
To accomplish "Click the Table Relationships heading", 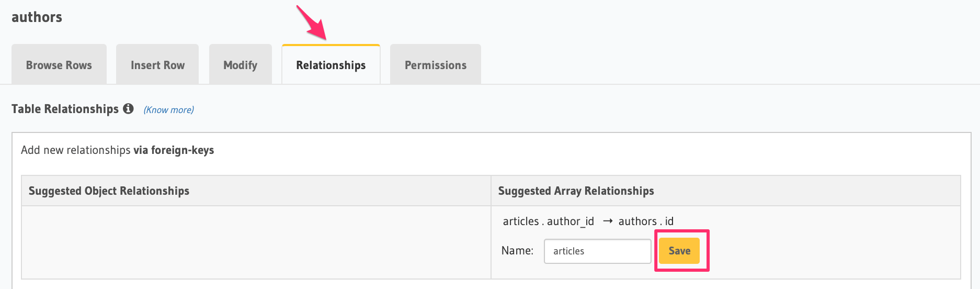I will click(x=65, y=109).
